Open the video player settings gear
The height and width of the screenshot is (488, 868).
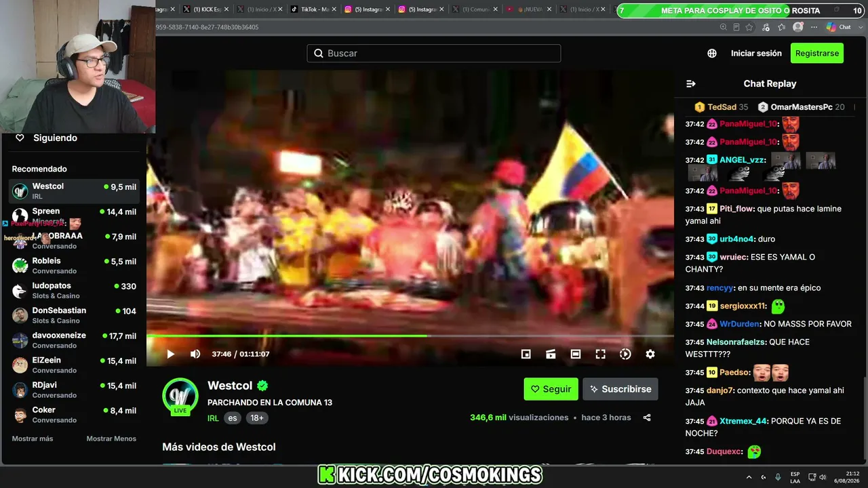point(650,354)
